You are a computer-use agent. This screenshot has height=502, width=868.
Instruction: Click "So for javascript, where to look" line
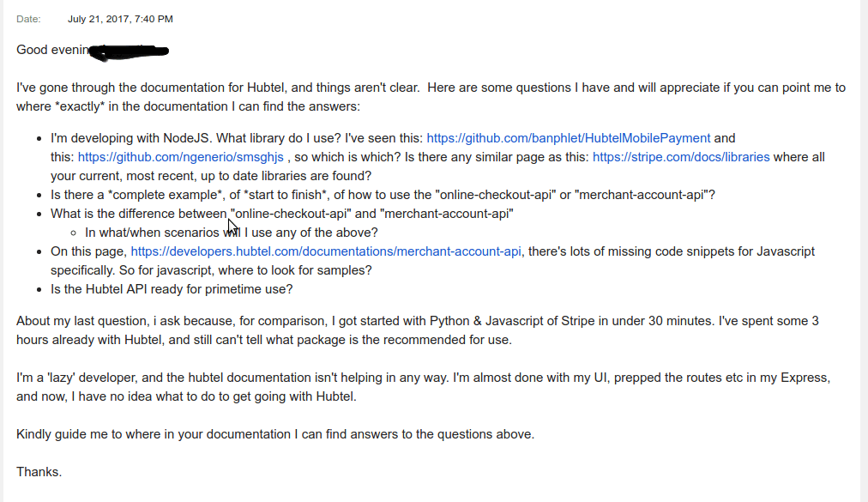257,270
